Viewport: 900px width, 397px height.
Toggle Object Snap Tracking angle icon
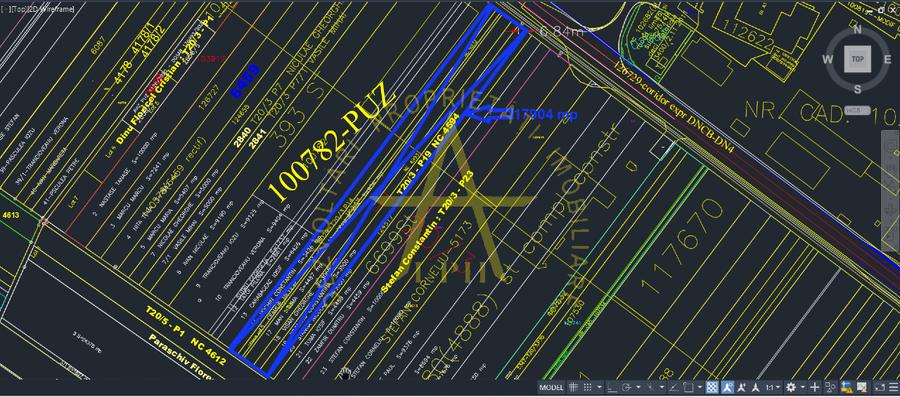coord(674,387)
